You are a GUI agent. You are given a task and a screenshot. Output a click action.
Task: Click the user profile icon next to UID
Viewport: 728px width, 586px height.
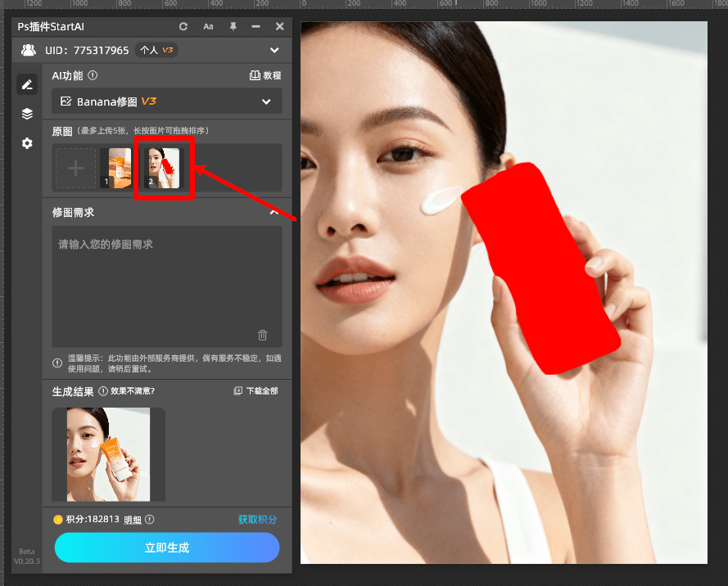pyautogui.click(x=28, y=50)
